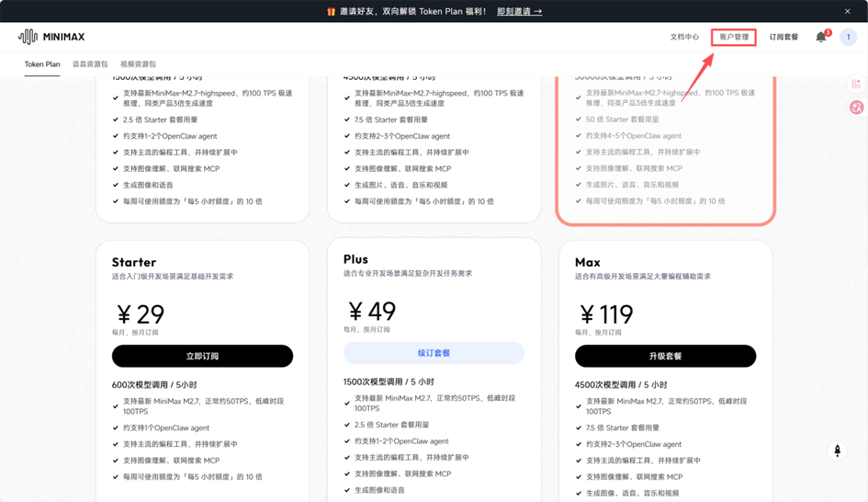Open the pink translate floating icon
Screen dimensions: 868x502
pos(856,108)
